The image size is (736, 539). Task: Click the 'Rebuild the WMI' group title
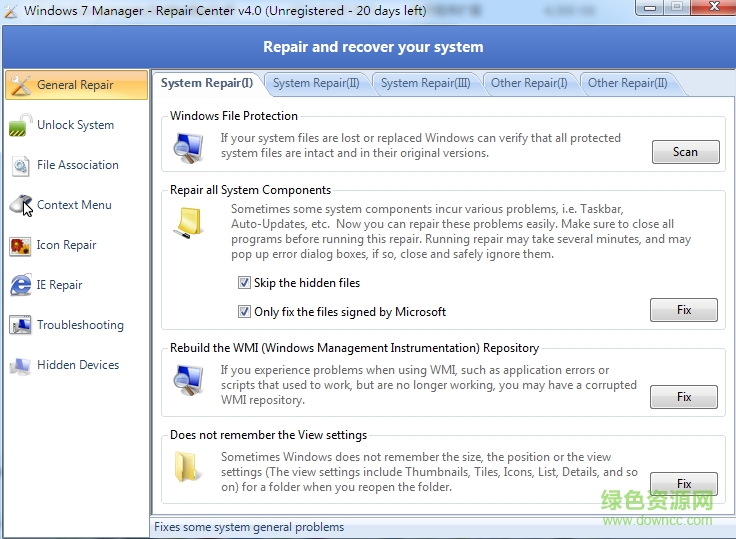pyautogui.click(x=354, y=348)
